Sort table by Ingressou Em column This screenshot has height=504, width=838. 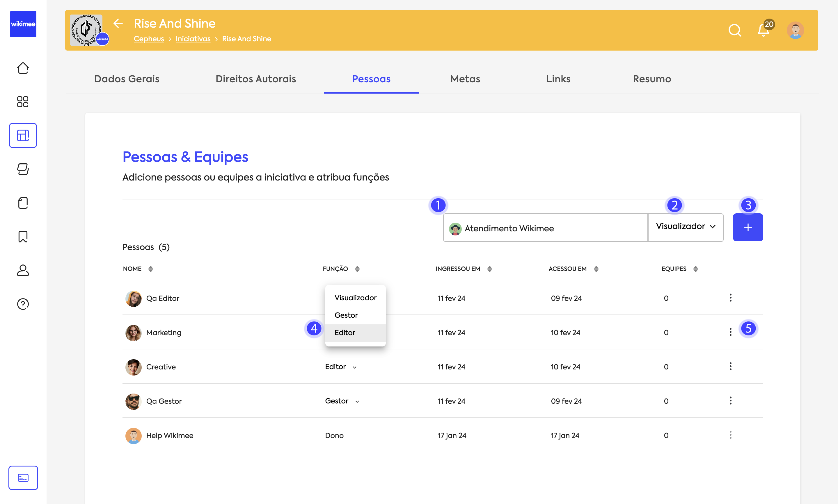pos(489,269)
